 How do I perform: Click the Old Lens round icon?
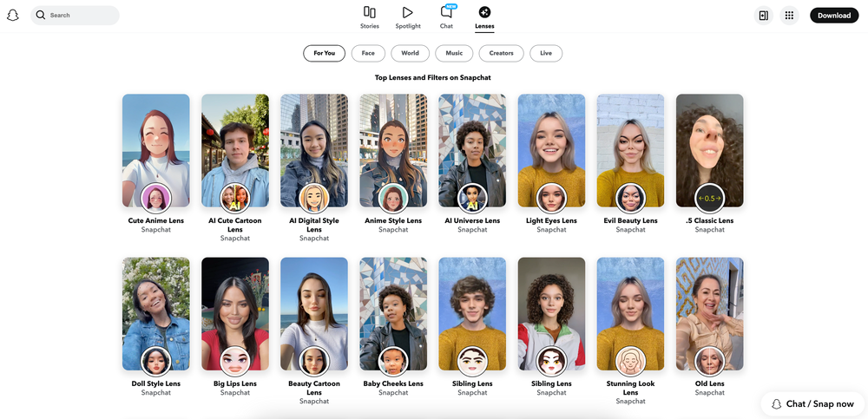tap(710, 362)
